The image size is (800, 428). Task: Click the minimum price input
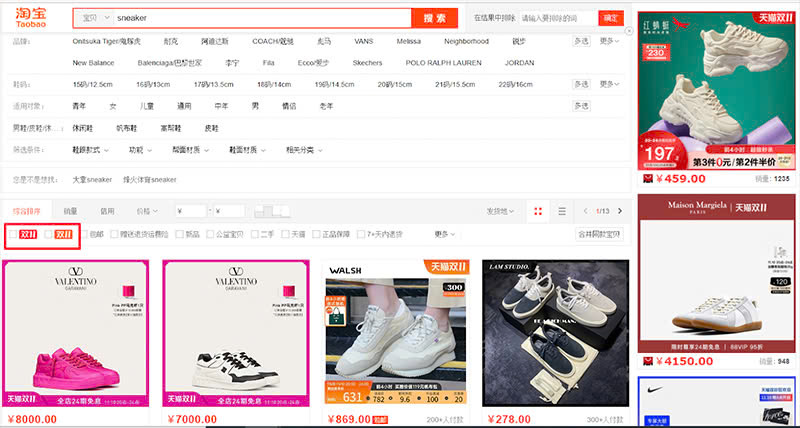pyautogui.click(x=191, y=211)
